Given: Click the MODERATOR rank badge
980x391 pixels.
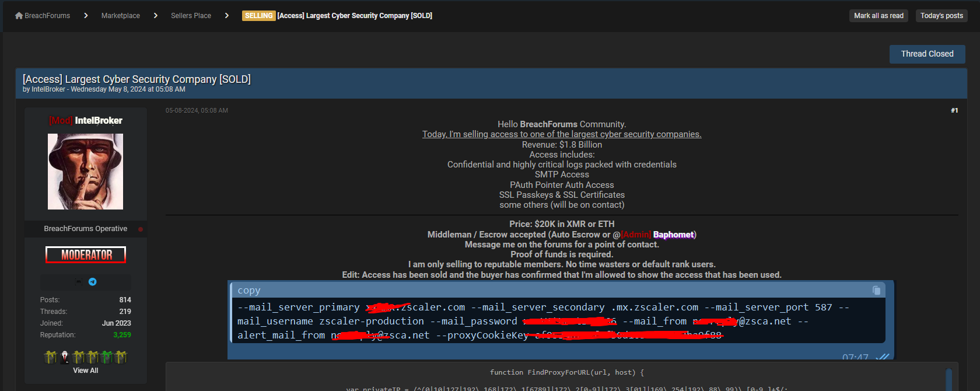Looking at the screenshot, I should tap(86, 255).
